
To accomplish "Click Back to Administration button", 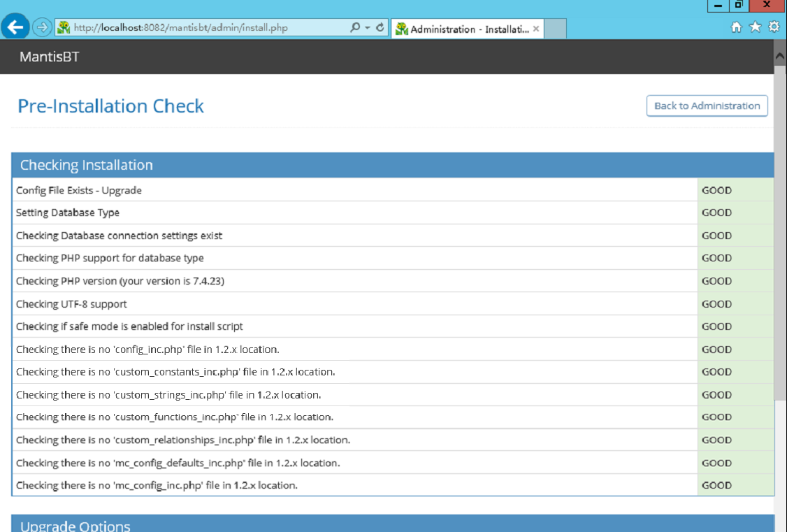I will (x=707, y=106).
